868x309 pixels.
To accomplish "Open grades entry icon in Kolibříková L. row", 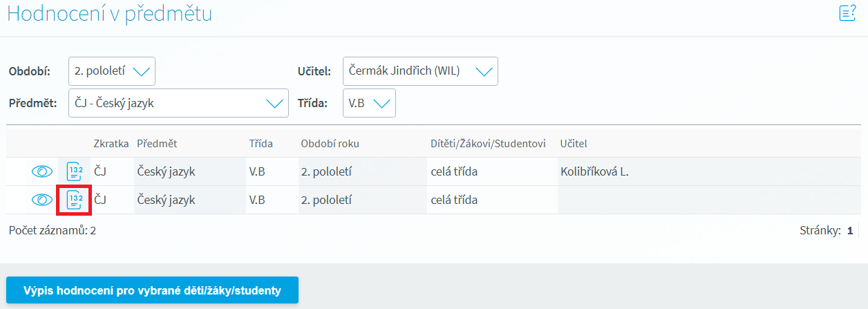I will coord(75,171).
